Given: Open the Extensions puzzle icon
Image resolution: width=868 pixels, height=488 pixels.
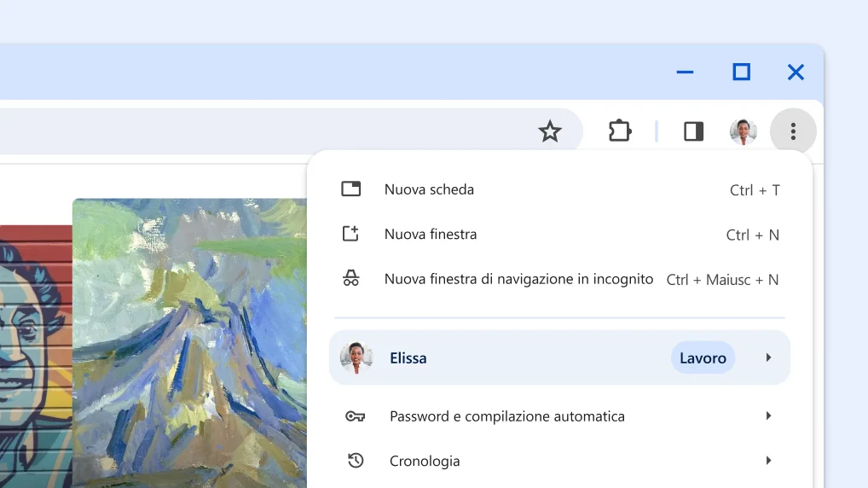Looking at the screenshot, I should pos(619,131).
